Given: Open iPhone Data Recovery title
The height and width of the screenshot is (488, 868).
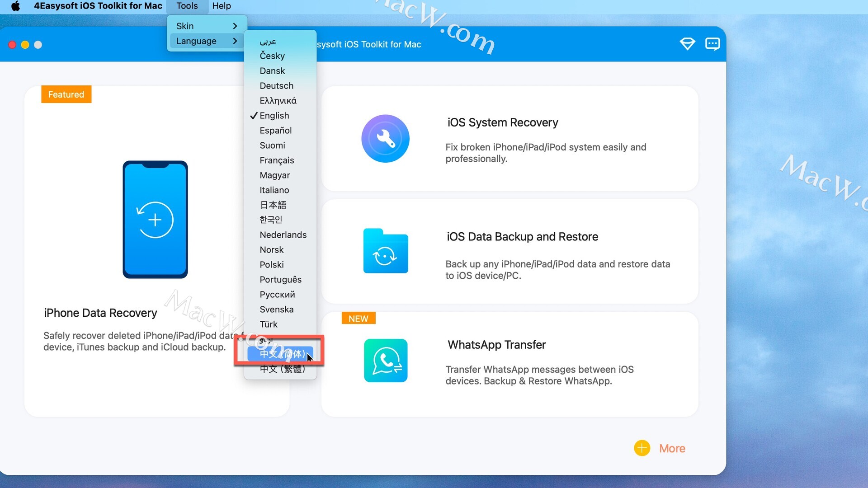Looking at the screenshot, I should coord(100,313).
